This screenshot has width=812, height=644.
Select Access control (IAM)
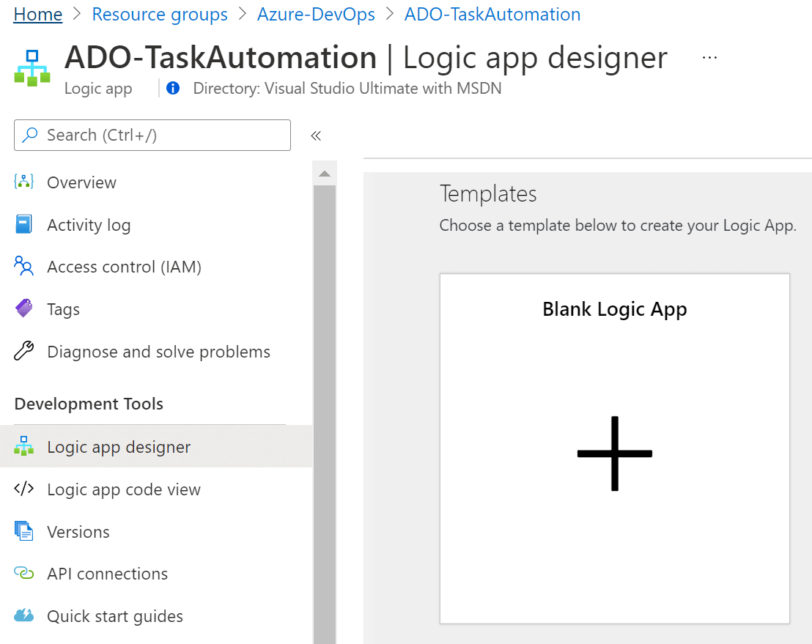[x=155, y=267]
